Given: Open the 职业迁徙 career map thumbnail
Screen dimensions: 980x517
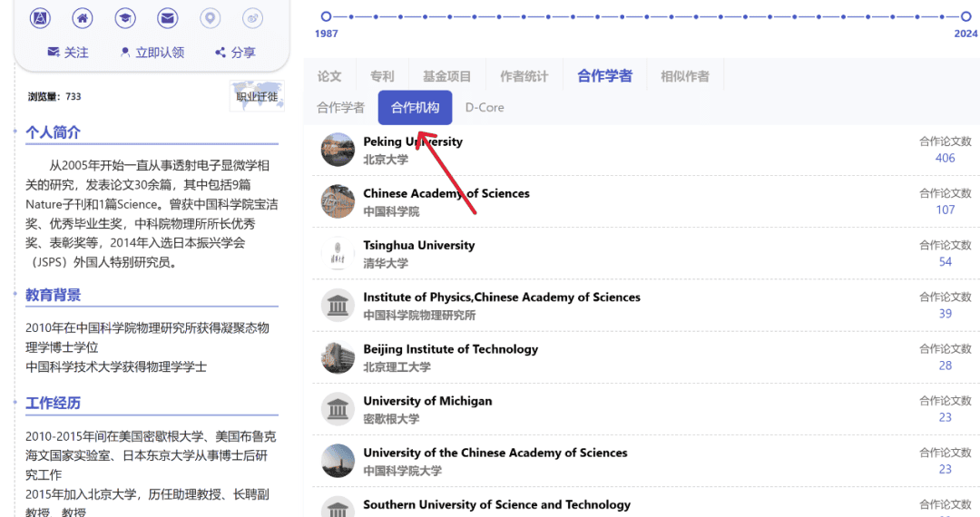Looking at the screenshot, I should 257,96.
